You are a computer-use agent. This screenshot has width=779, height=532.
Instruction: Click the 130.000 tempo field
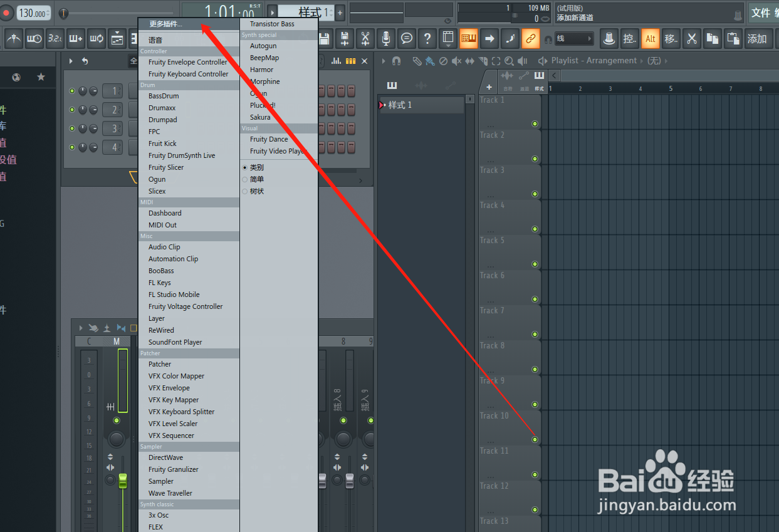point(34,13)
